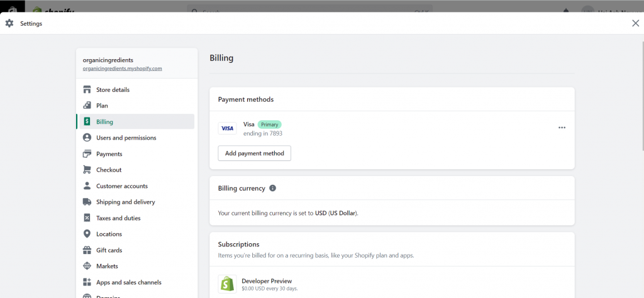644x298 pixels.
Task: Go to Customer accounts settings
Action: tap(121, 186)
